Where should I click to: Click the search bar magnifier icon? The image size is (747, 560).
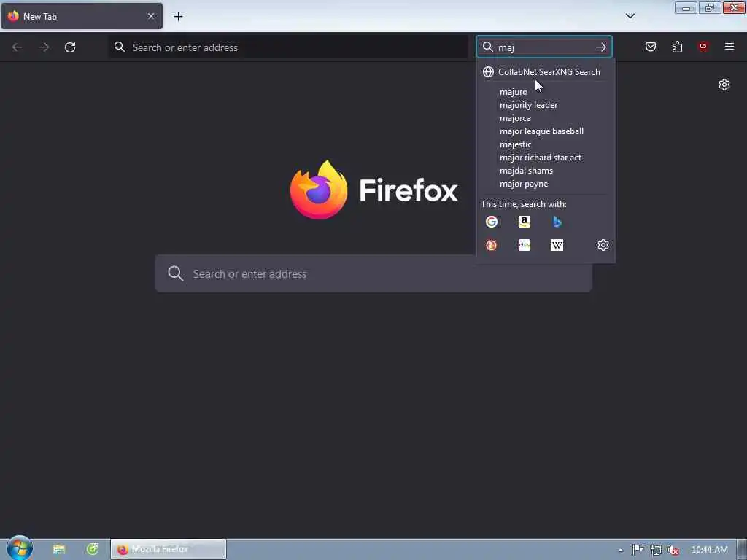[x=488, y=47]
